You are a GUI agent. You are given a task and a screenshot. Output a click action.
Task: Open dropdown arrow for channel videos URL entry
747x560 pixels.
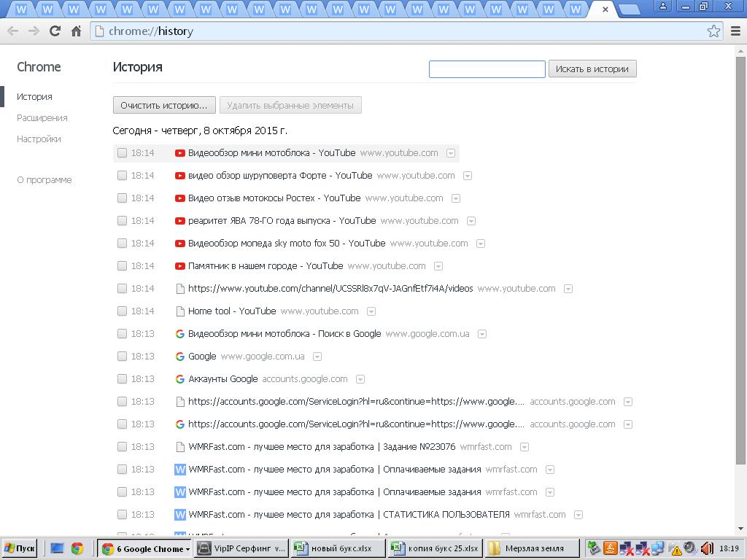(568, 289)
